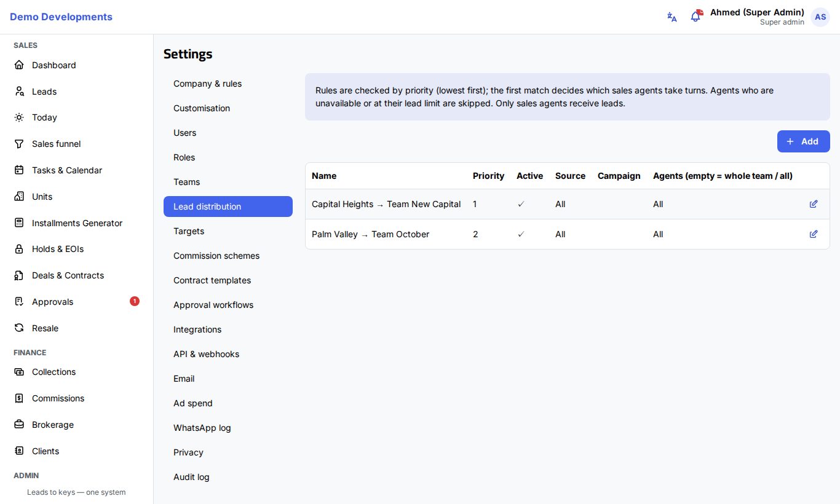Click the Commissions receipt icon
Screen dimensions: 840x504
pos(19,398)
